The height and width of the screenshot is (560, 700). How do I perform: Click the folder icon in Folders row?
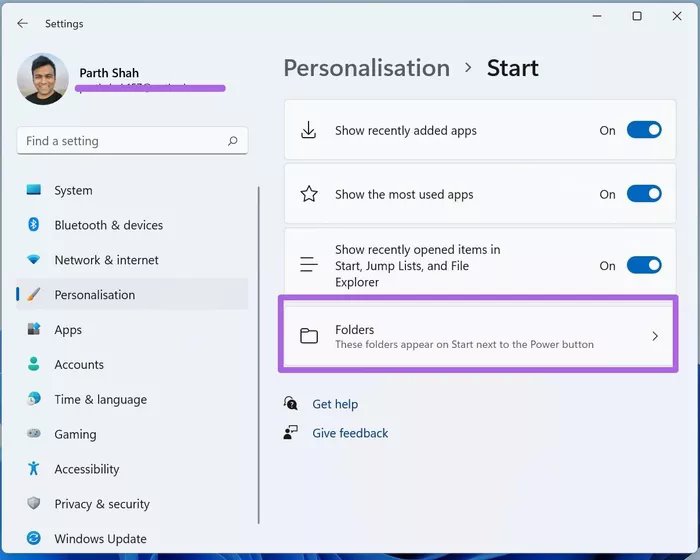(x=309, y=336)
